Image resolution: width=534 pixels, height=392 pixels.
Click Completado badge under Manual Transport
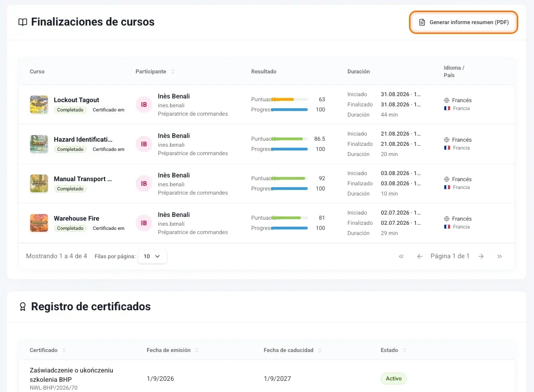[x=70, y=189]
